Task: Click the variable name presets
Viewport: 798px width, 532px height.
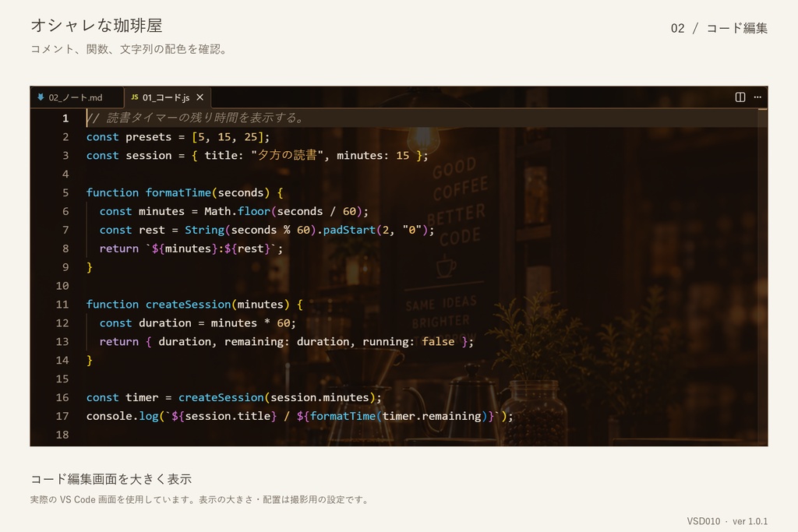Action: 149,137
